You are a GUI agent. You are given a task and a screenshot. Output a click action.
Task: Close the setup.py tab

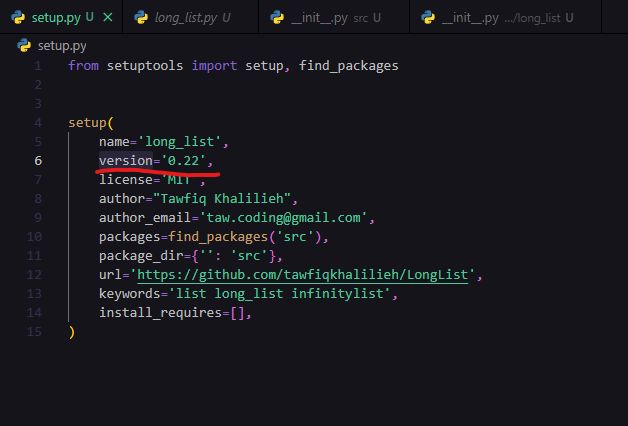coord(108,17)
